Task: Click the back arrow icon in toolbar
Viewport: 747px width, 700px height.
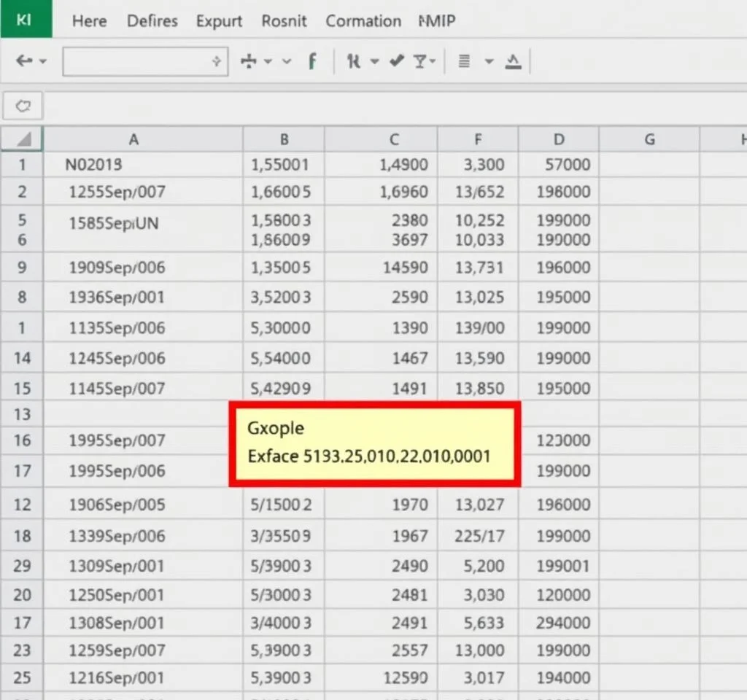Action: pos(23,62)
